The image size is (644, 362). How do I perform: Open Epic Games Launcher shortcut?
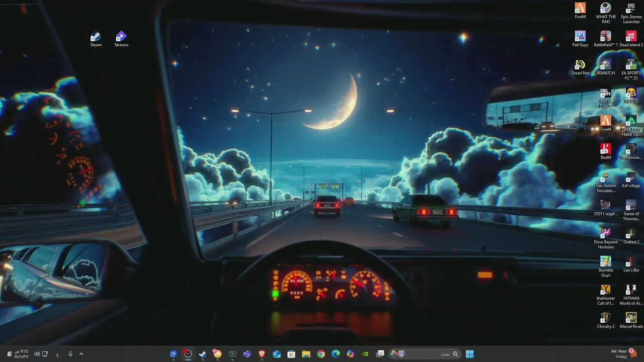tap(631, 13)
